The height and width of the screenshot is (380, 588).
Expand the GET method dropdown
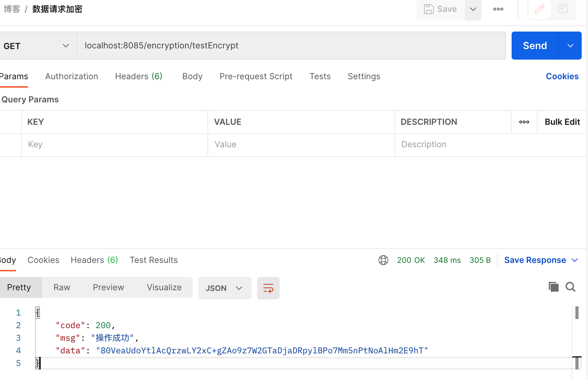pos(66,46)
